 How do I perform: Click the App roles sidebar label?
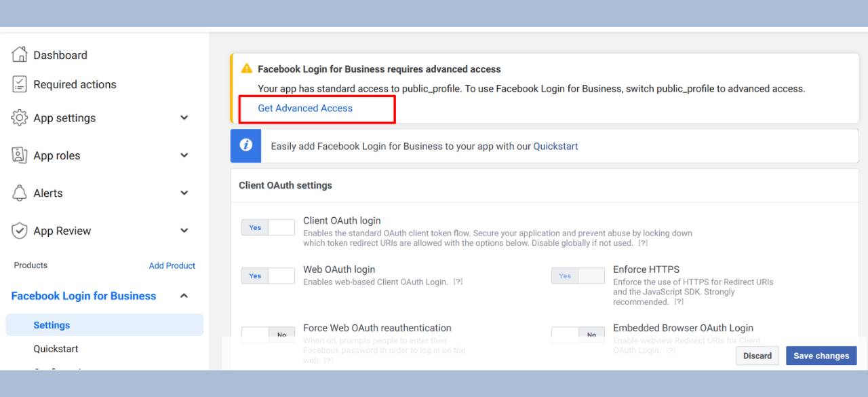pyautogui.click(x=57, y=155)
